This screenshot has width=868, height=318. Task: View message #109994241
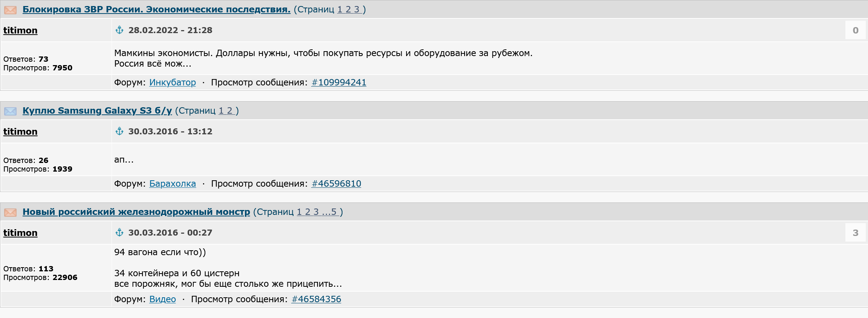click(x=339, y=82)
